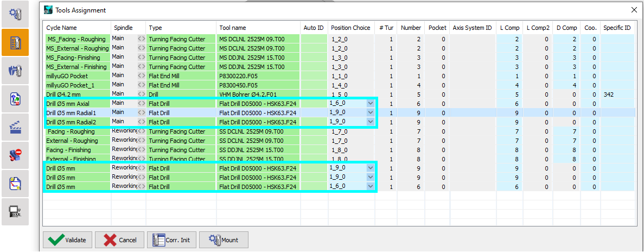Click the clapperboard simulation sidebar icon
The image size is (644, 252).
coord(15,128)
